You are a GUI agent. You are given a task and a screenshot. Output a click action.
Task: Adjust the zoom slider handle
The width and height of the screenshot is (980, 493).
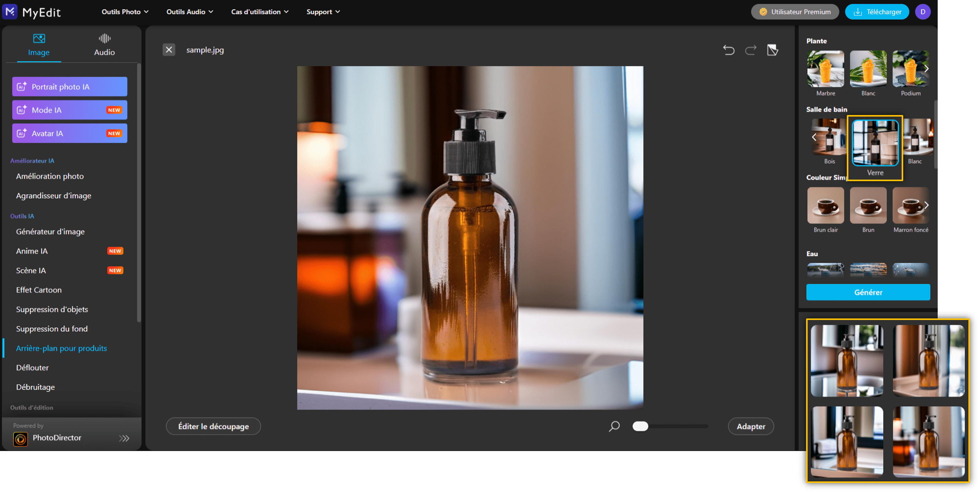[640, 426]
